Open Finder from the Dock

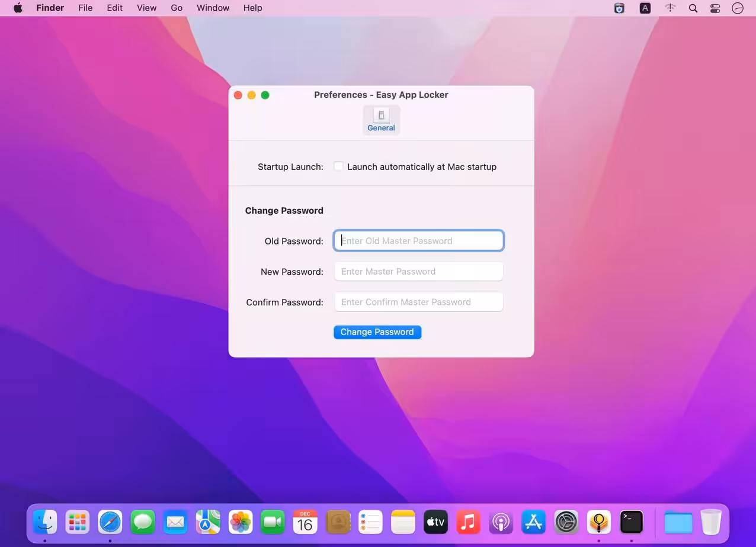[x=45, y=522]
